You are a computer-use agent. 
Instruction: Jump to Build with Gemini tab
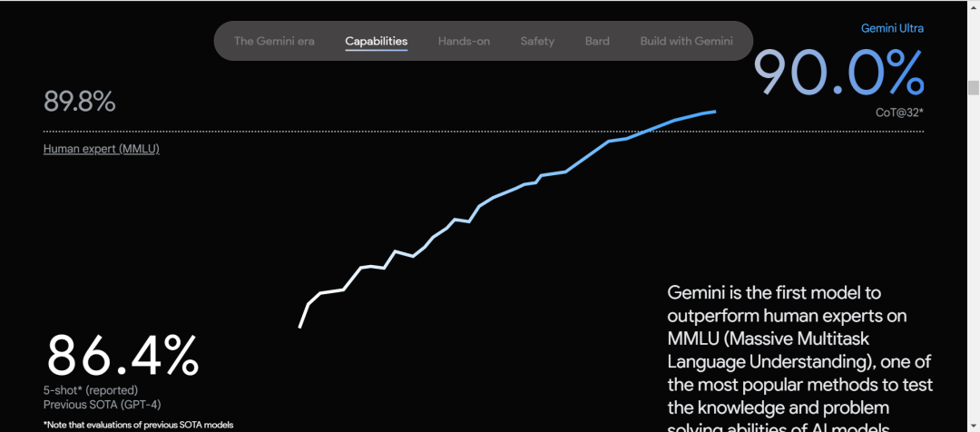click(x=686, y=41)
